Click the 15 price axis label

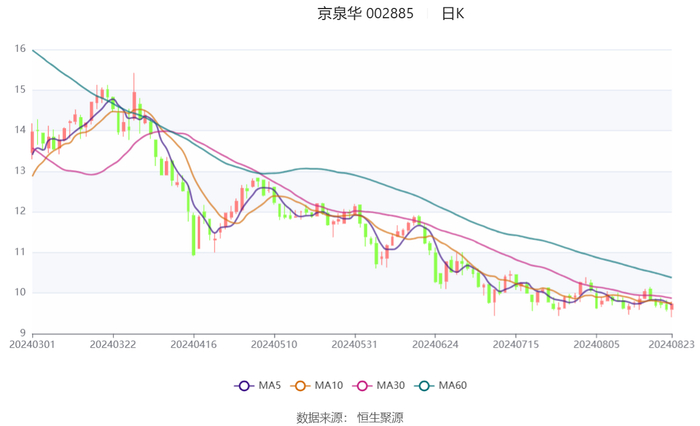pos(20,89)
